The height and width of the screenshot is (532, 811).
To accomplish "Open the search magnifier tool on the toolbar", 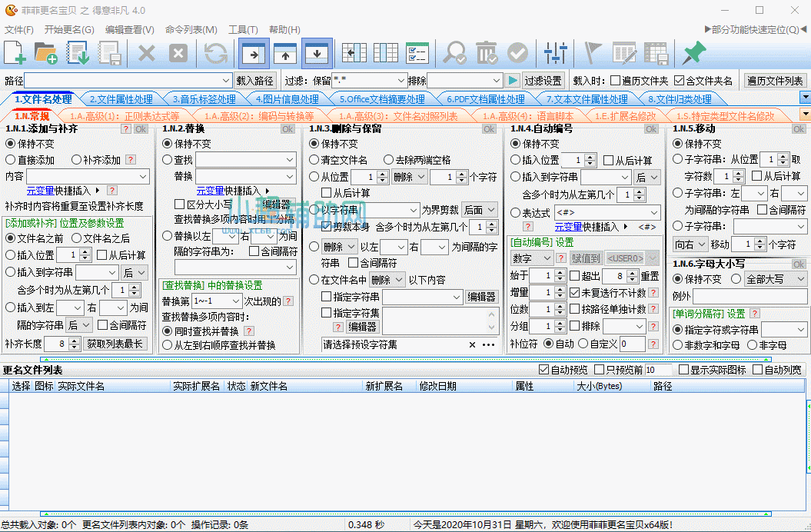I will (454, 53).
